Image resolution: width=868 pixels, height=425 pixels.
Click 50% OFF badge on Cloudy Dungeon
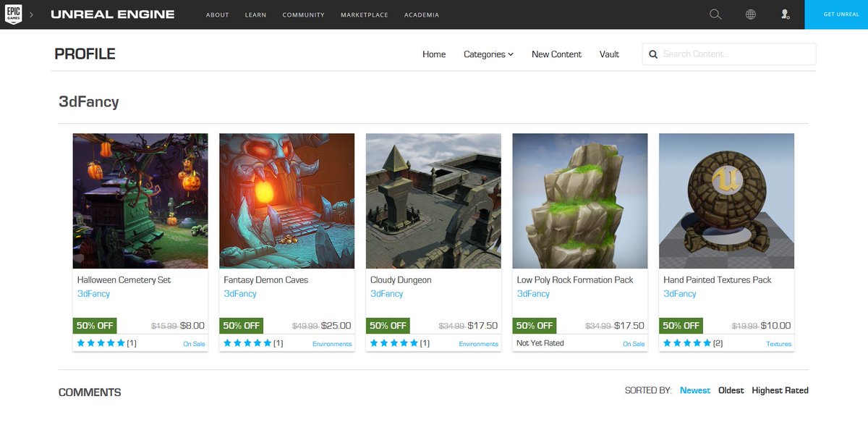point(388,326)
